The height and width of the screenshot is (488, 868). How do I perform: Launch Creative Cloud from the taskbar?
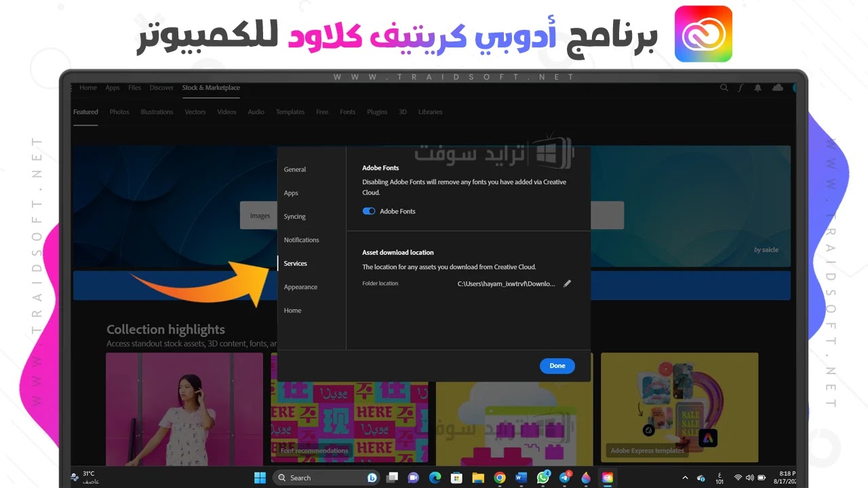(607, 477)
